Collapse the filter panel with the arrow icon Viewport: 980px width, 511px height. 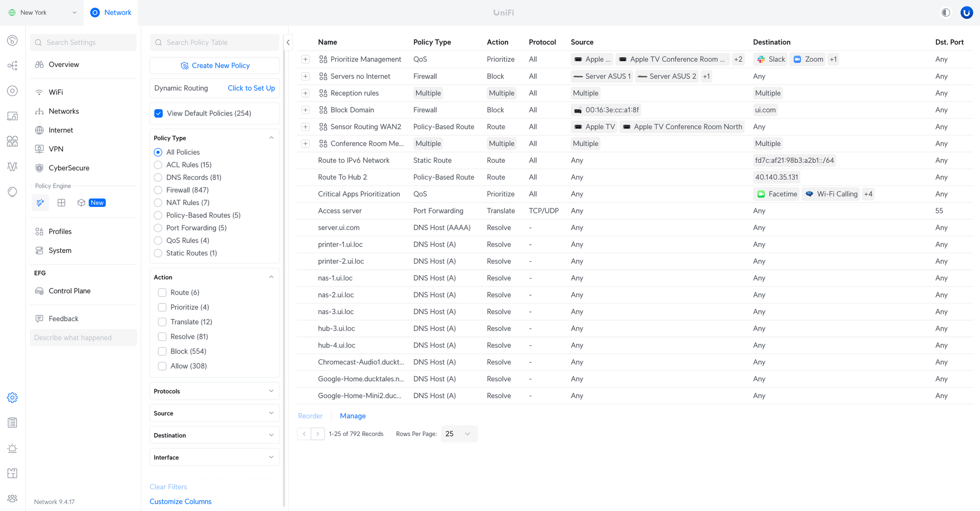[x=288, y=42]
